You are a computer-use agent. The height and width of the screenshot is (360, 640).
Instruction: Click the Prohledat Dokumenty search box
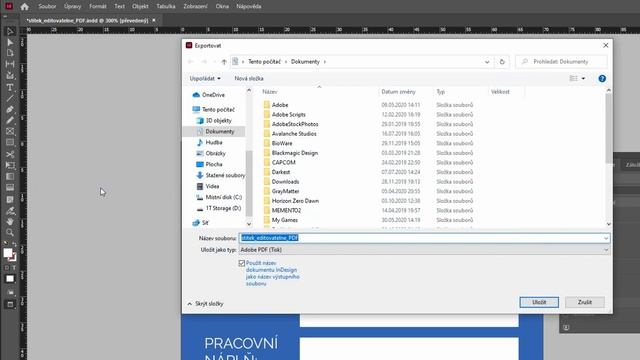561,62
